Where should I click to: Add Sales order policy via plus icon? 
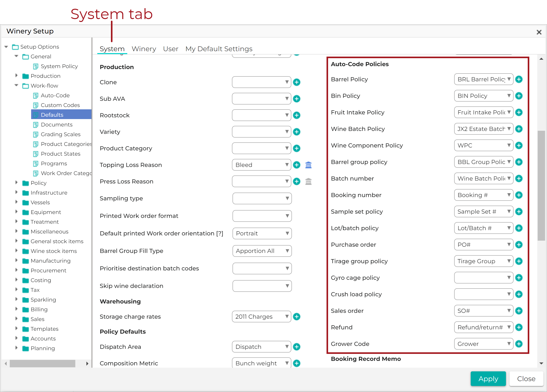(x=519, y=311)
